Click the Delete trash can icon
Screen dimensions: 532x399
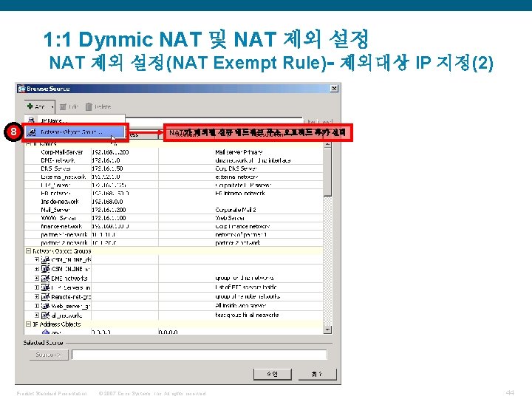89,106
